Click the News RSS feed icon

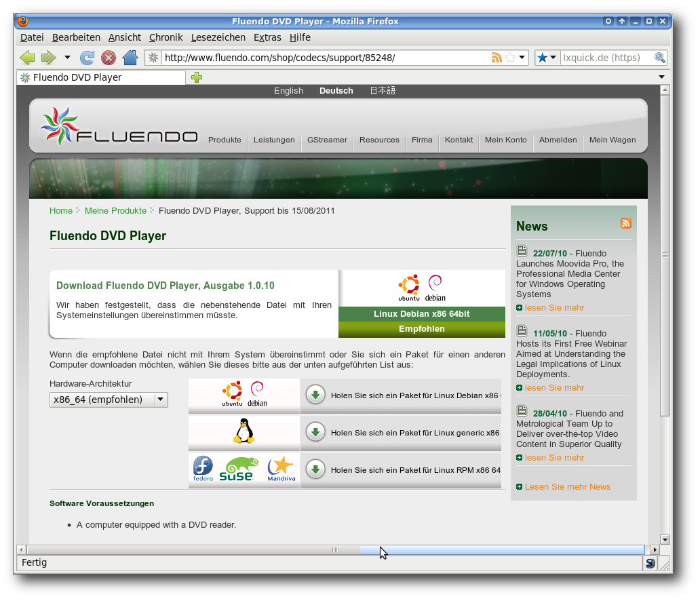(626, 223)
